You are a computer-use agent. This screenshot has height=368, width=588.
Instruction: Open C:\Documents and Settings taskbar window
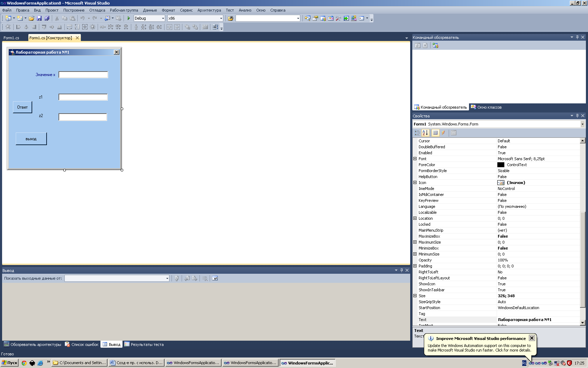coord(79,363)
